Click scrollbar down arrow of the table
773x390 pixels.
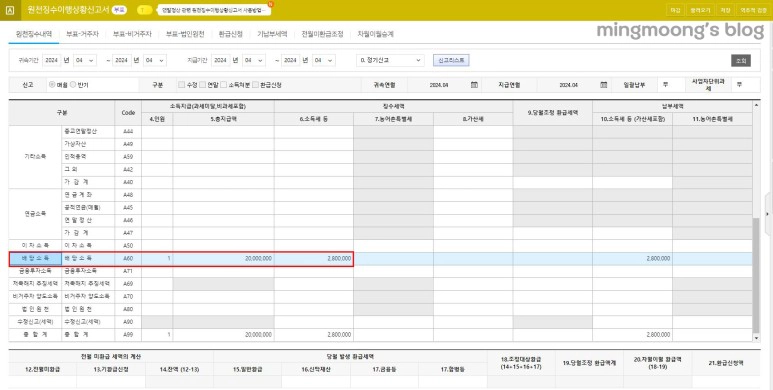[x=756, y=338]
